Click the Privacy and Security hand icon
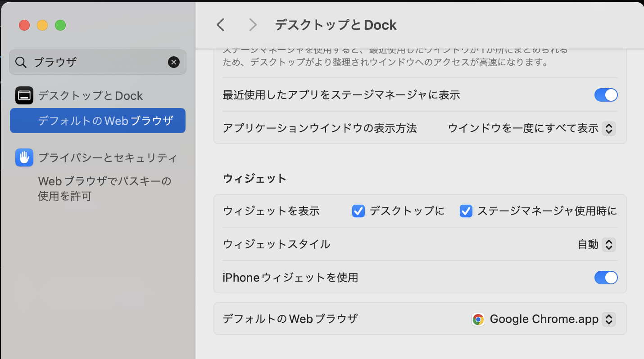This screenshot has width=644, height=359. pos(24,157)
